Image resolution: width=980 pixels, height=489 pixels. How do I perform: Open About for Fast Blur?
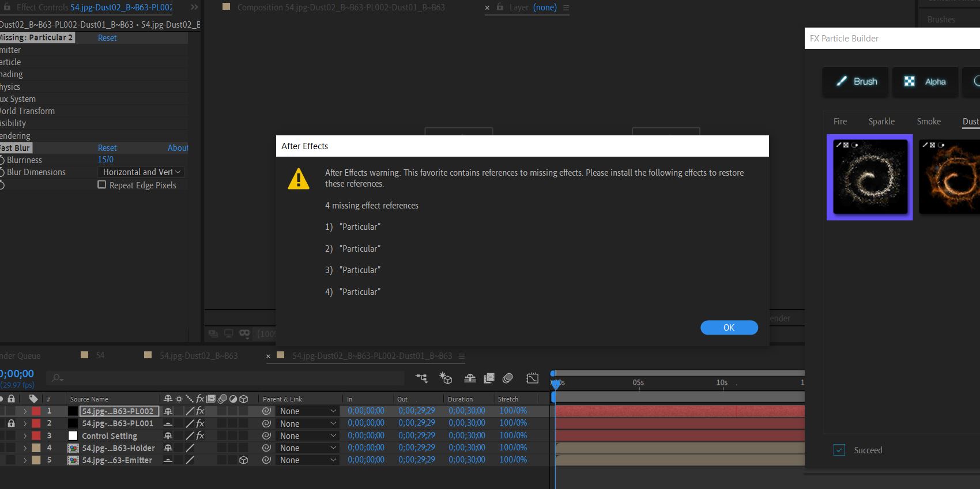(178, 148)
